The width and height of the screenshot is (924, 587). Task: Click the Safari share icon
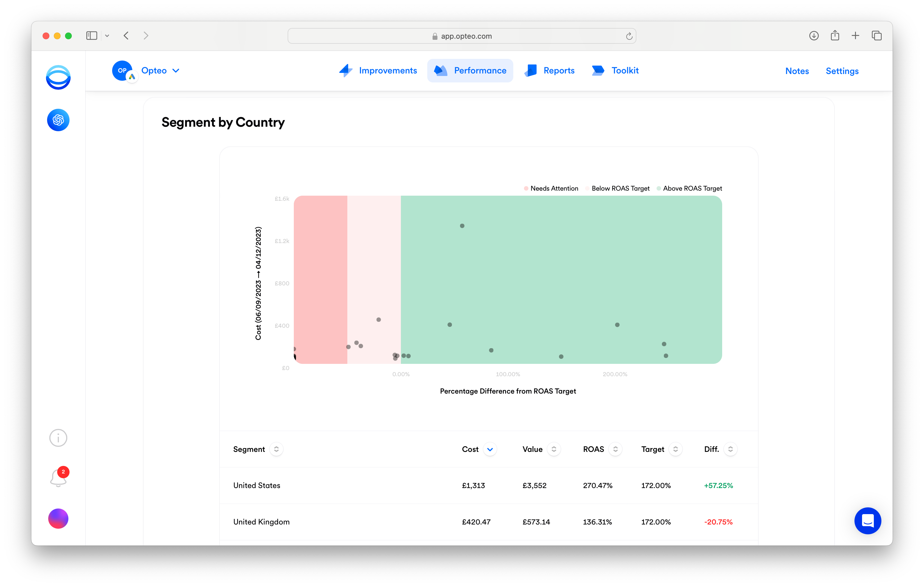[835, 36]
